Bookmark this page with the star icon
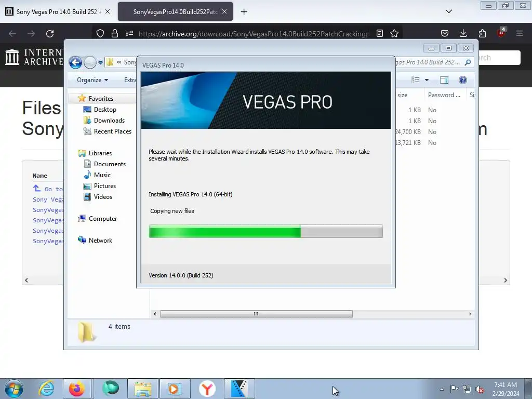Image resolution: width=532 pixels, height=399 pixels. pyautogui.click(x=394, y=33)
